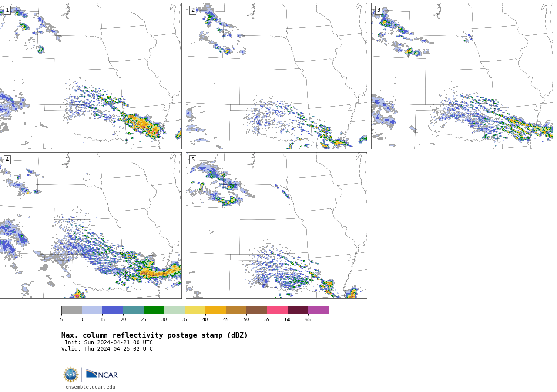Screen dimensions: 557x392
Task: Open ensemble member 3 reflectivity map
Action: point(462,76)
